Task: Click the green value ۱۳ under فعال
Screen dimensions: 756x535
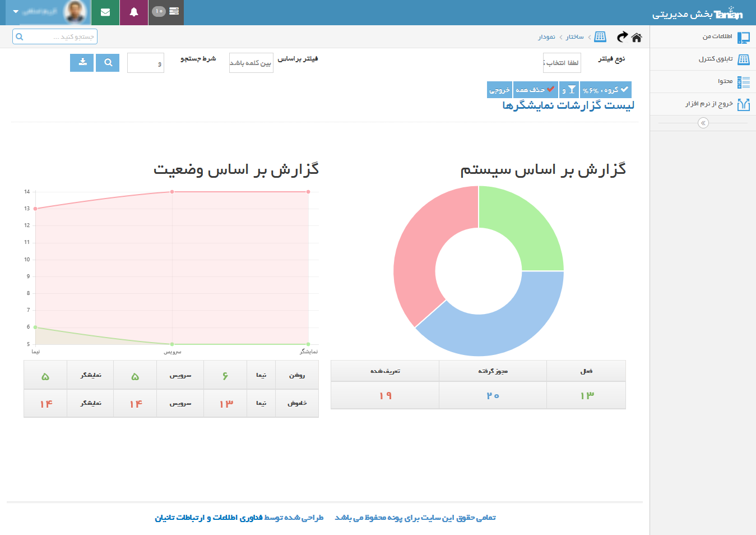Action: [x=587, y=396]
